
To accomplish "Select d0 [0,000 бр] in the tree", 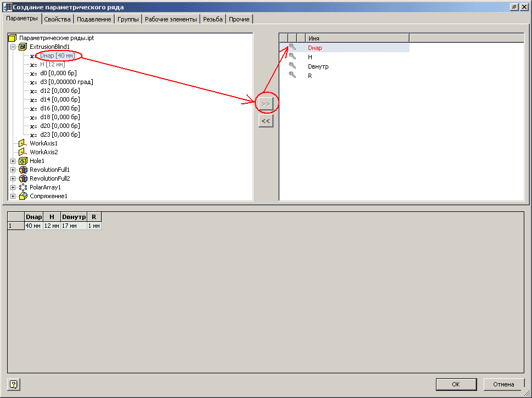I will (58, 74).
